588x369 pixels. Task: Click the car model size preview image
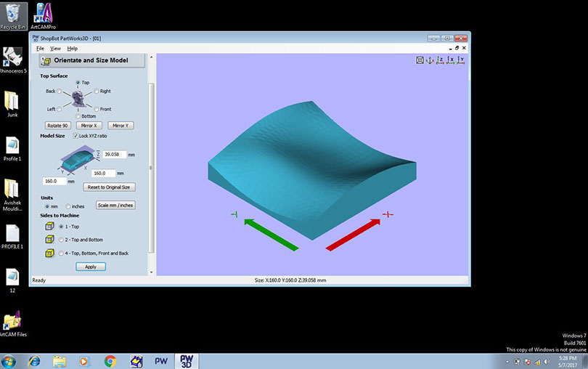click(x=77, y=159)
